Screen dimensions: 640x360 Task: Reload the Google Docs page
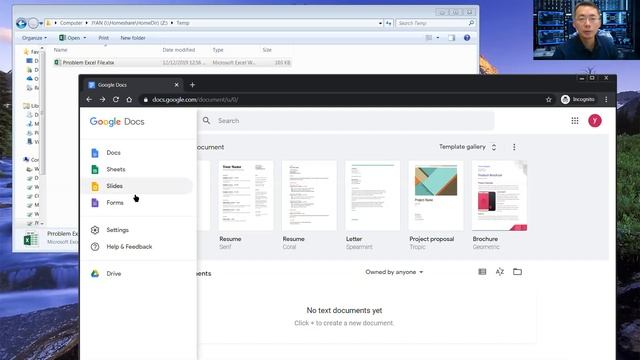point(116,100)
